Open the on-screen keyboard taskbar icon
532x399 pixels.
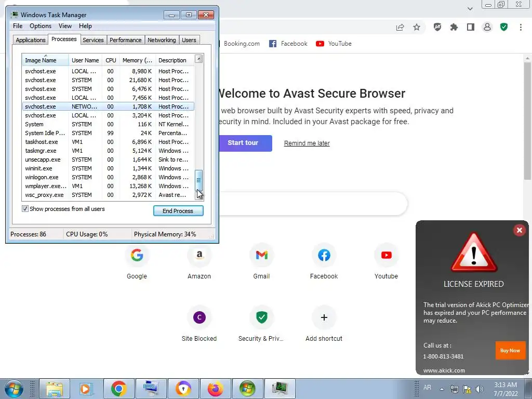pyautogui.click(x=151, y=389)
